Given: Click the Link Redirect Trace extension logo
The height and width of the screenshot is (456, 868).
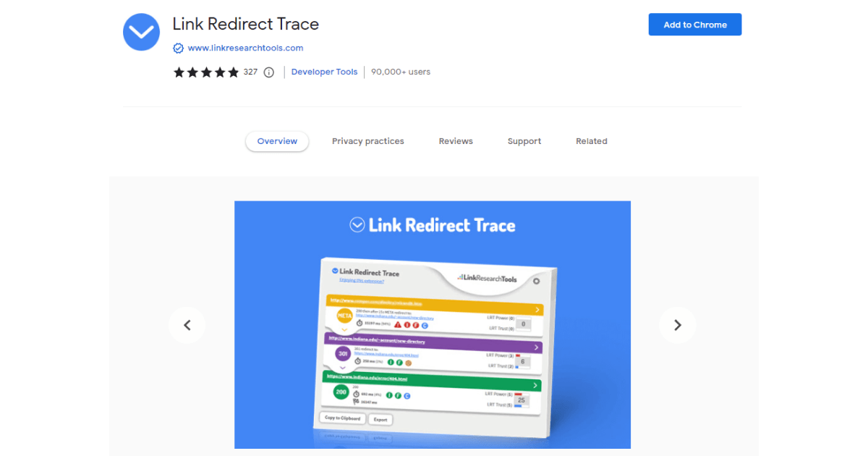Looking at the screenshot, I should pos(141,32).
